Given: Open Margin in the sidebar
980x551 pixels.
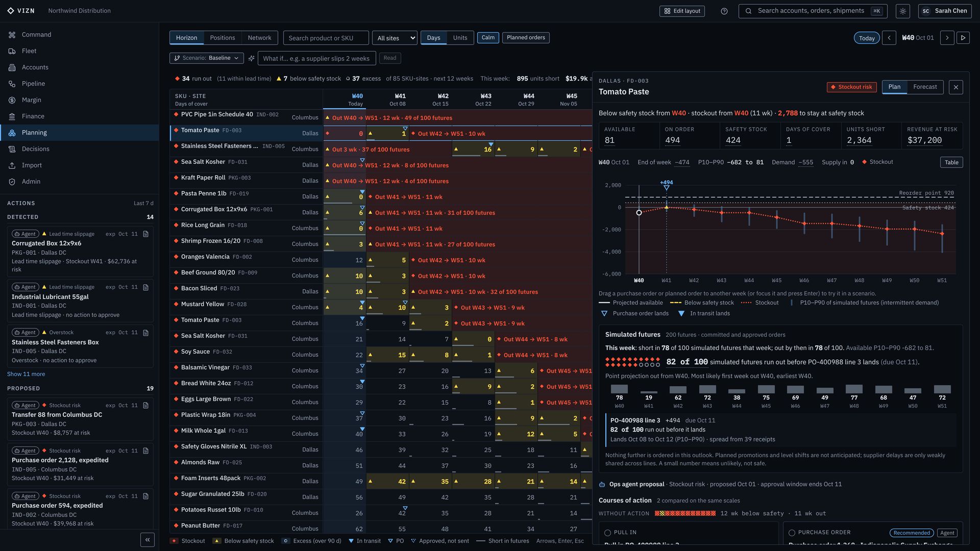Looking at the screenshot, I should click(80, 100).
